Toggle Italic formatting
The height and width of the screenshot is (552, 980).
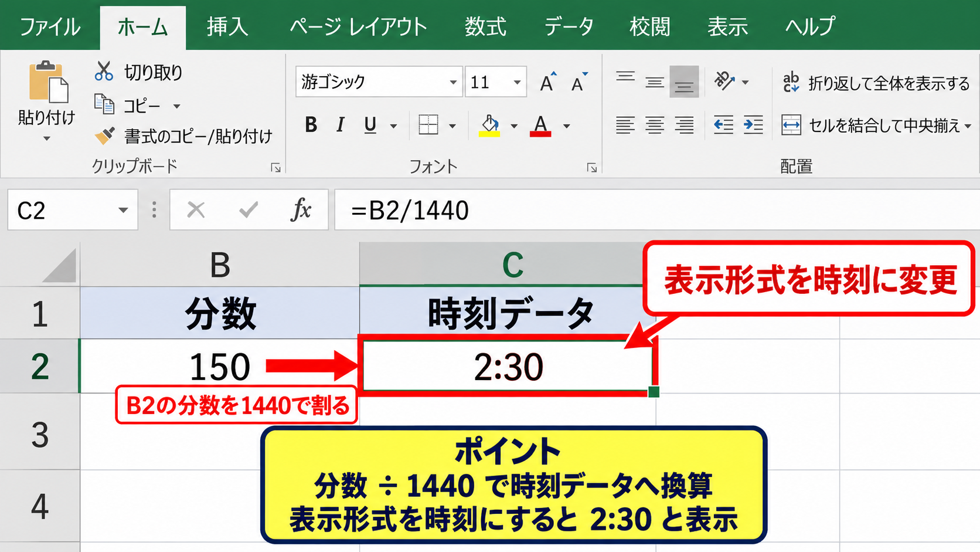point(340,125)
